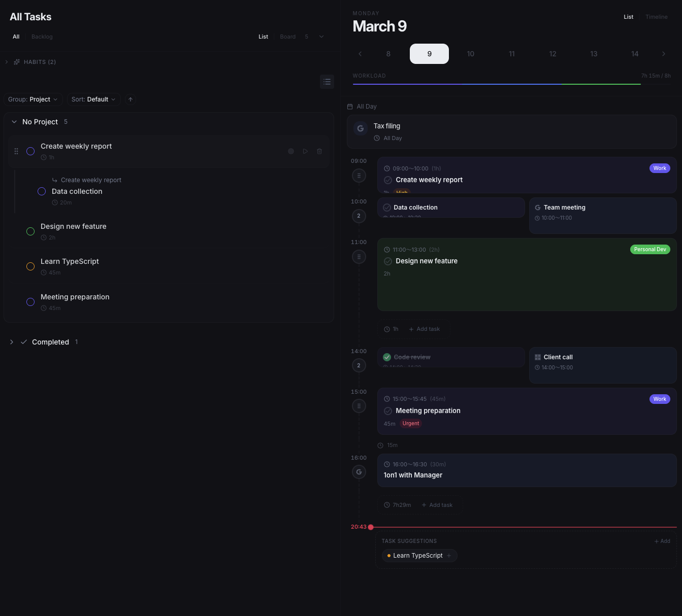Collapse the No Project group
The image size is (682, 616).
pos(14,122)
